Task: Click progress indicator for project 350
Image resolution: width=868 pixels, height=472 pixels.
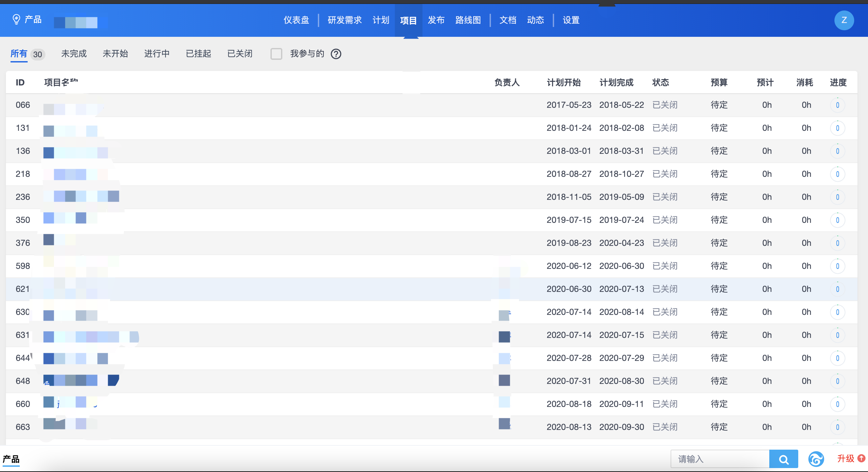Action: [x=837, y=220]
